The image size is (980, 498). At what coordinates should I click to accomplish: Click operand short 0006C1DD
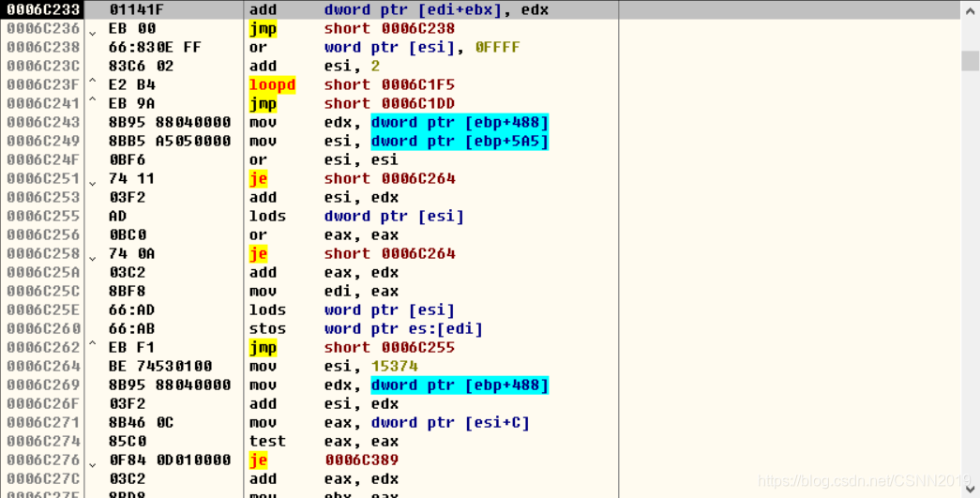(x=389, y=104)
